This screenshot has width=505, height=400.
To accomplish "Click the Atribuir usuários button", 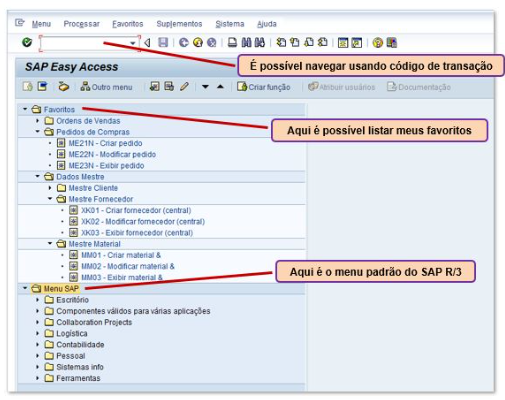I will 342,87.
